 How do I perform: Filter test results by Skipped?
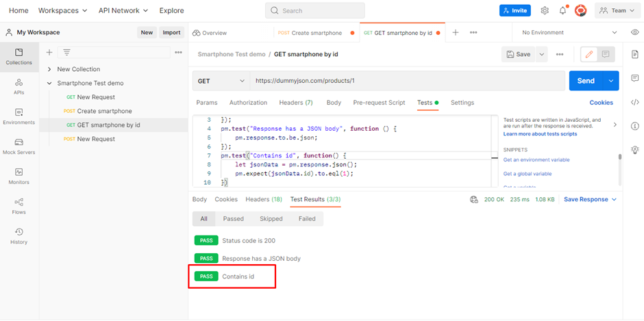click(x=271, y=219)
